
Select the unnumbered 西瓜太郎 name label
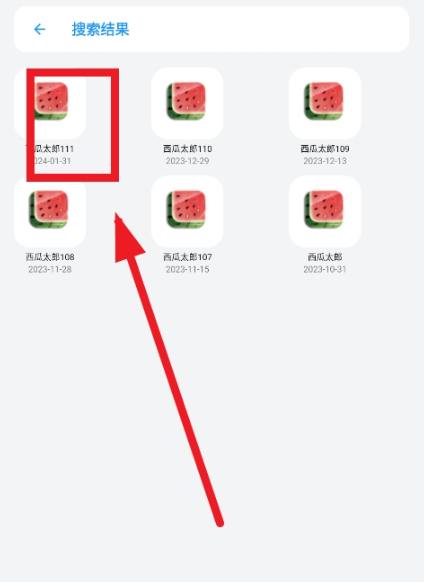(x=325, y=257)
